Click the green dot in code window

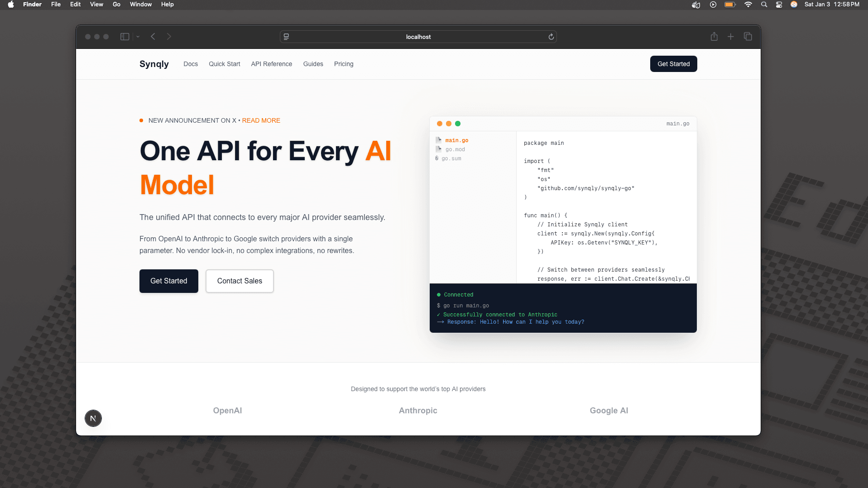tap(458, 124)
